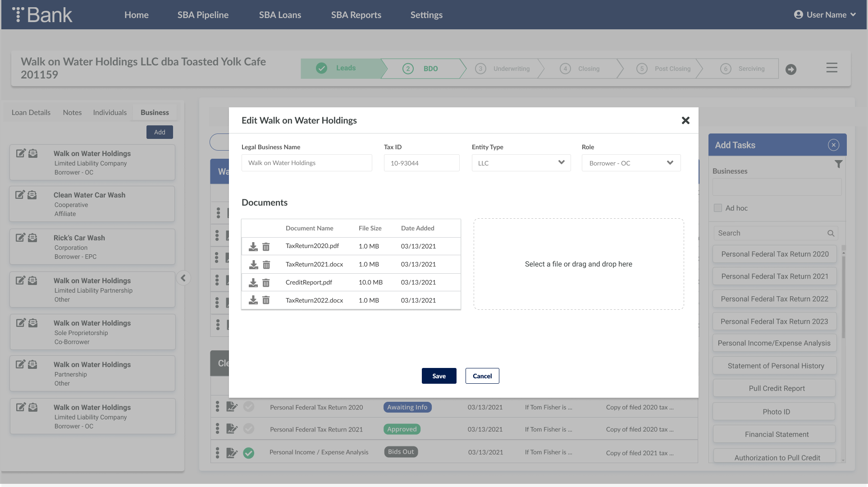The image size is (868, 487).
Task: Click the Cancel button in the dialog
Action: (x=482, y=376)
